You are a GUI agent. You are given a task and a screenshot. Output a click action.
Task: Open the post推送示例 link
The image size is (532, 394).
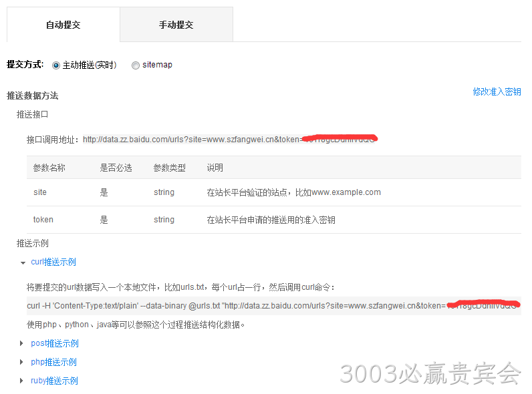tap(55, 343)
